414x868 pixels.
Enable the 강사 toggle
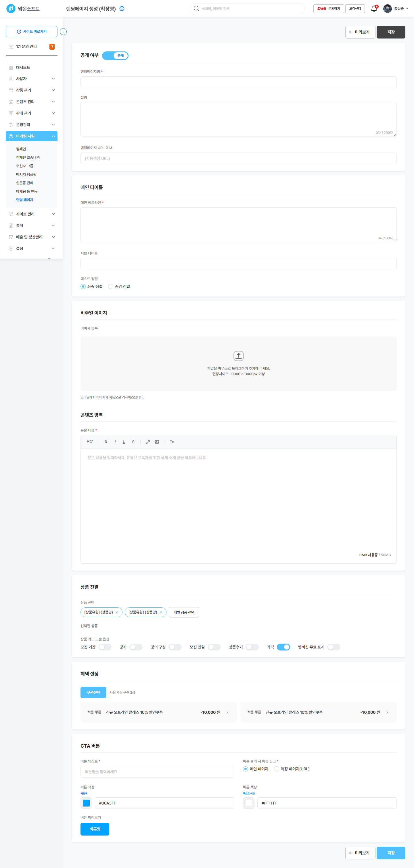136,647
